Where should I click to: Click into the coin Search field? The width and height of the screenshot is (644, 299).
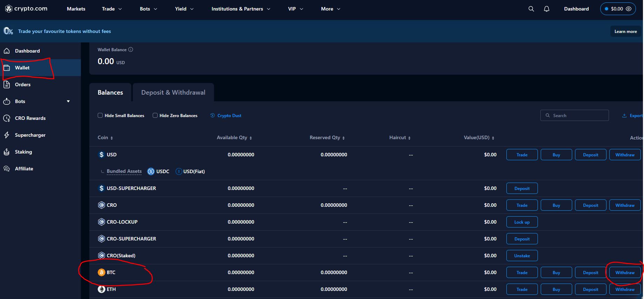(575, 115)
